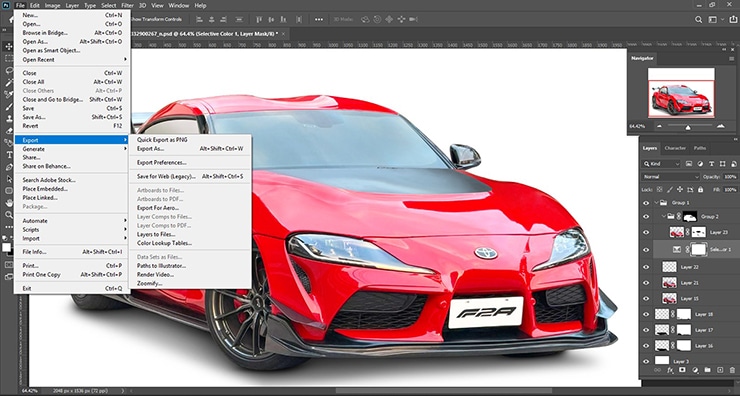
Task: Click the foreground color swatch
Action: [6, 247]
